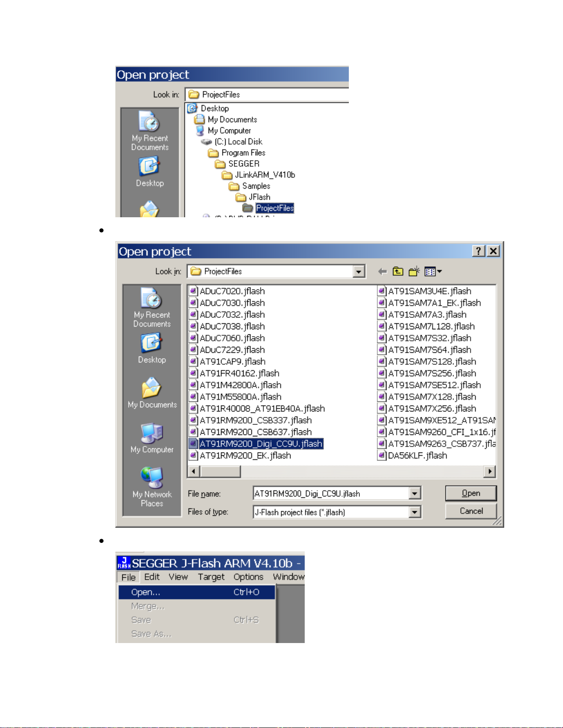Click the Help question mark button
563x728 pixels.
click(x=478, y=251)
